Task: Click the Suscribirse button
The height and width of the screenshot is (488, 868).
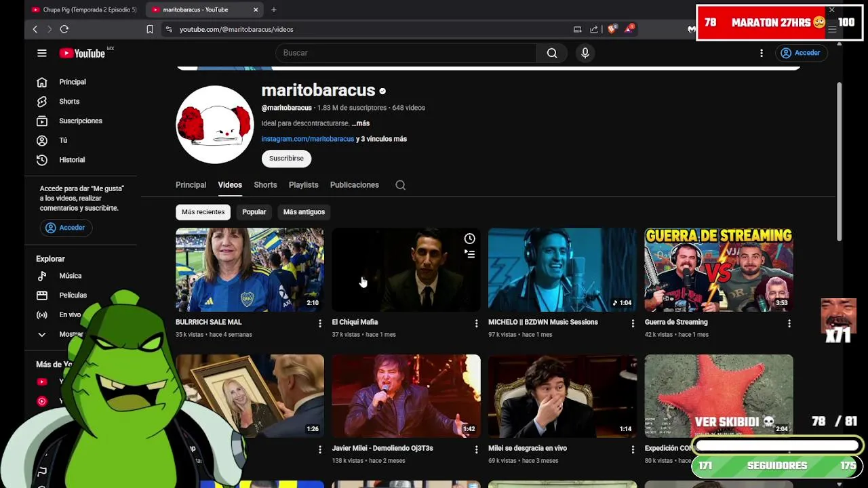Action: 286,159
